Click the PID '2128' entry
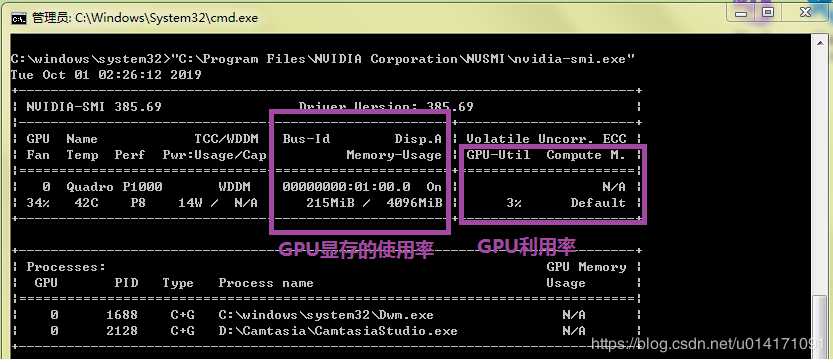Image resolution: width=833 pixels, height=363 pixels. pyautogui.click(x=122, y=331)
